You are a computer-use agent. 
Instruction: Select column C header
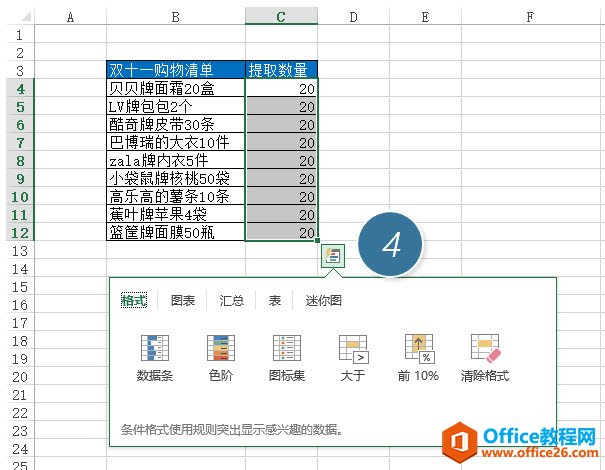tap(281, 17)
